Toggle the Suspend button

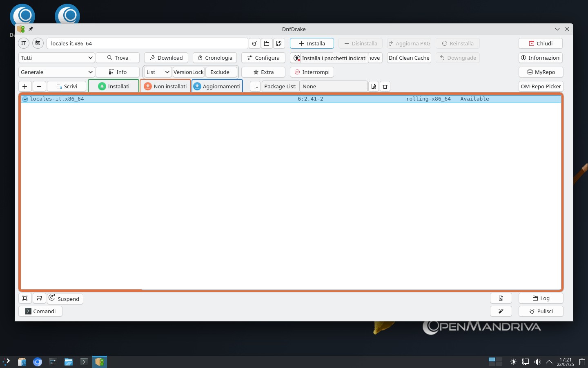(x=65, y=299)
